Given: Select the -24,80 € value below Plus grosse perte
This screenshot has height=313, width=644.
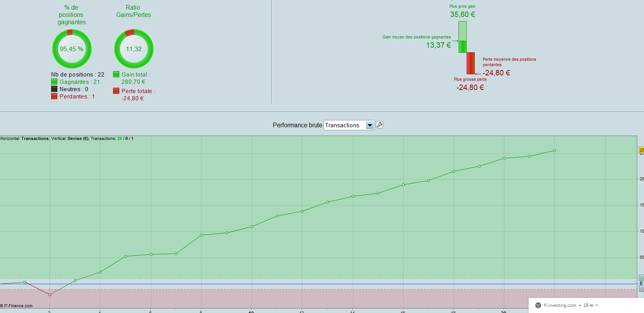Looking at the screenshot, I should point(470,87).
